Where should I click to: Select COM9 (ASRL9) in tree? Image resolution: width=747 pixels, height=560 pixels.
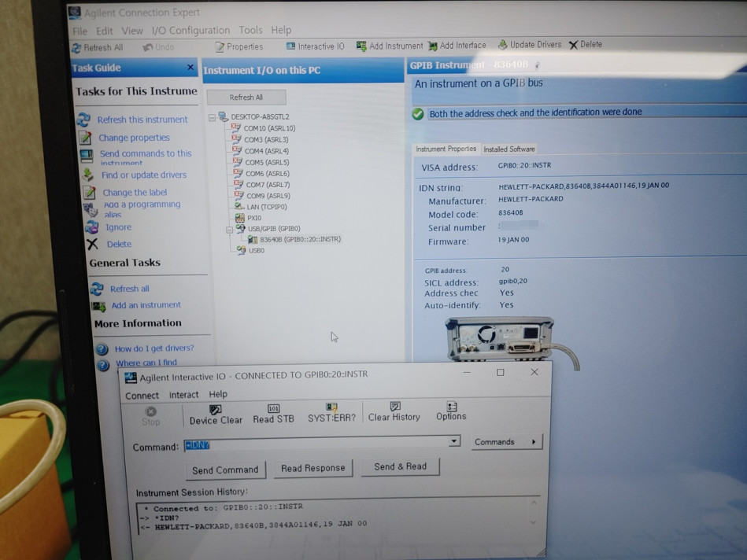[268, 196]
